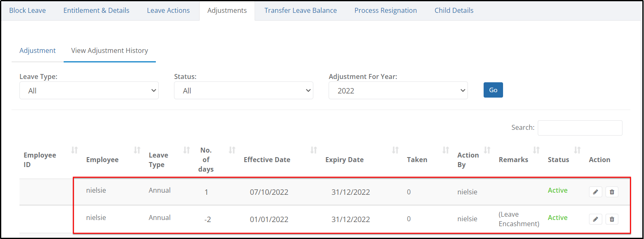Sort by Leave Type column arrows
Screen dimensions: 644x239
pyautogui.click(x=187, y=150)
